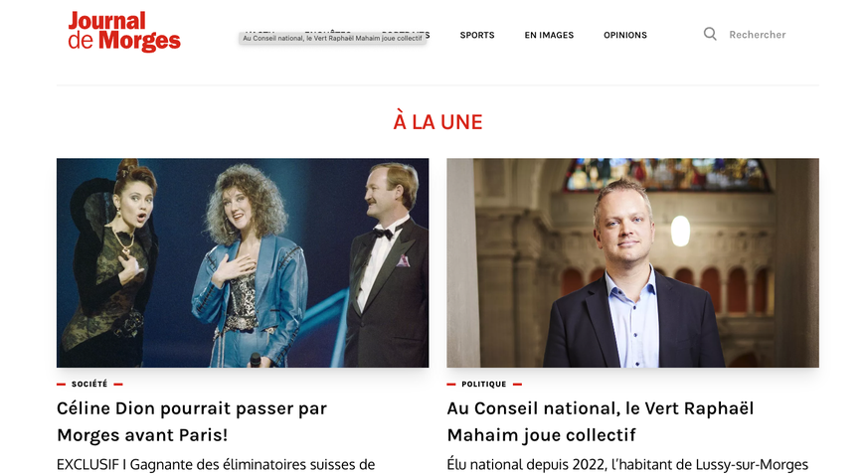The image size is (868, 476).
Task: Click the excerpt beginning Élu national depuis 2022
Action: click(x=627, y=464)
